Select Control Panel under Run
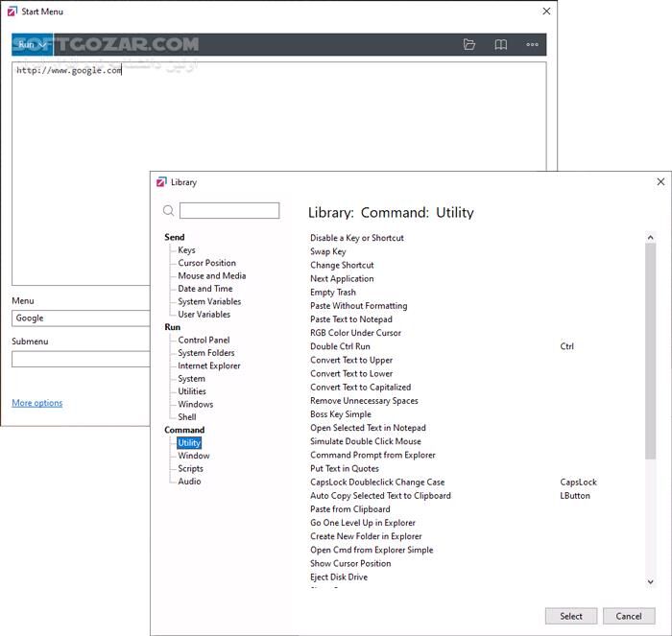Image resolution: width=672 pixels, height=636 pixels. pos(204,340)
